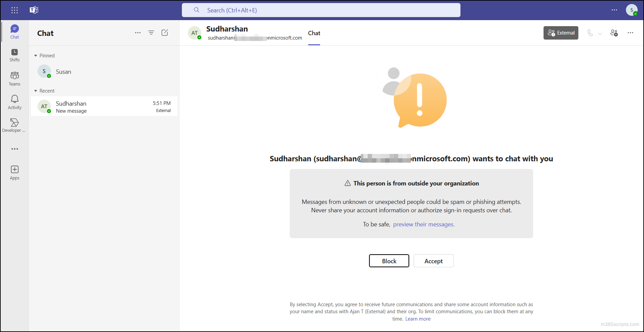Switch to the Chat tab of Sudharshan

[314, 33]
